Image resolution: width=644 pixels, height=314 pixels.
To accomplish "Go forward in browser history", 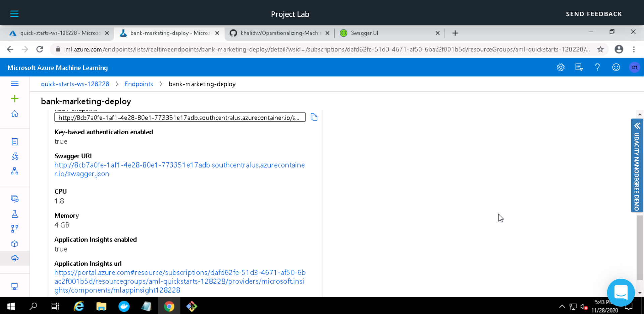I will click(25, 49).
